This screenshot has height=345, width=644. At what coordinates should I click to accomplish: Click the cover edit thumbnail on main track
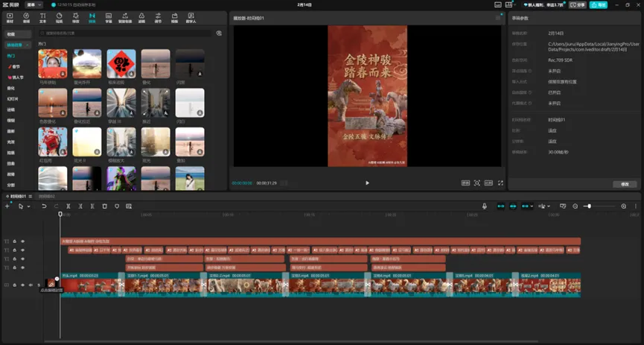point(51,283)
